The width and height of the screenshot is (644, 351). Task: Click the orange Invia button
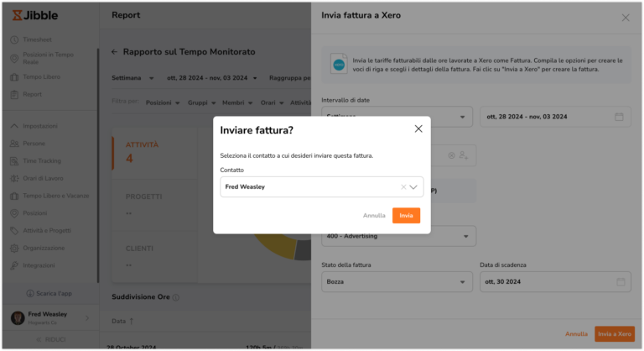click(x=406, y=215)
